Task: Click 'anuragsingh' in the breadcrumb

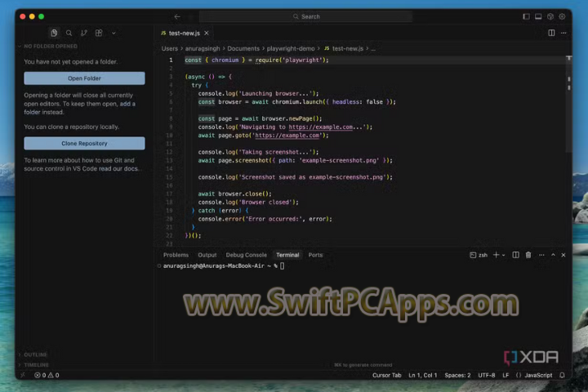Action: coord(203,48)
